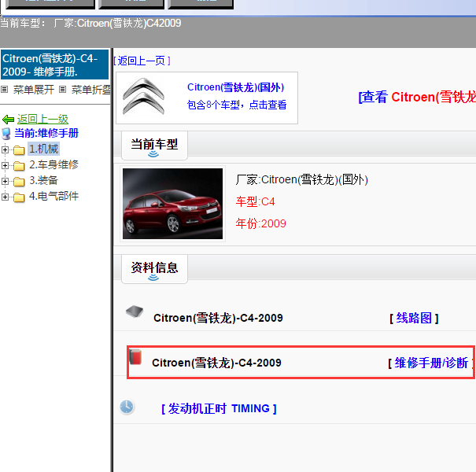Open the 线路图 wiring diagram link
Viewport: 476px width, 472px height.
click(414, 318)
